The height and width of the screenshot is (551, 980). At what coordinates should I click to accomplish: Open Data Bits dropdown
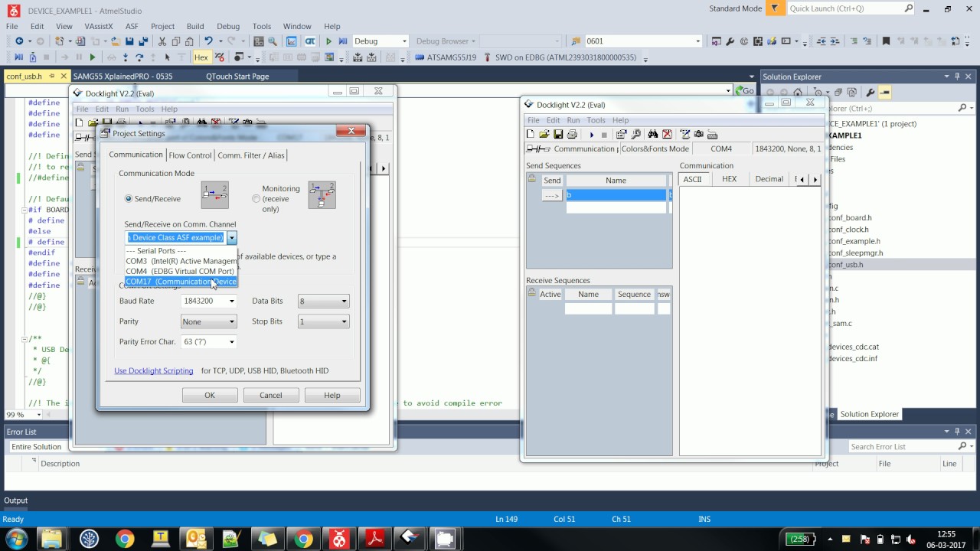tap(344, 302)
